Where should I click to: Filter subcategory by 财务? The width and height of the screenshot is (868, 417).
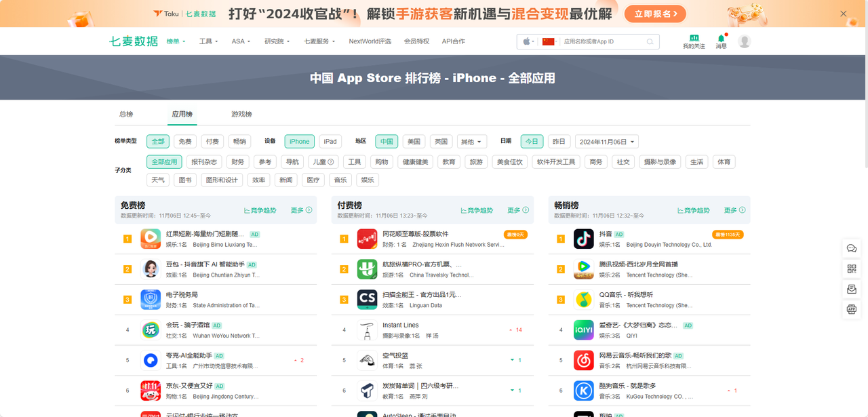point(237,162)
